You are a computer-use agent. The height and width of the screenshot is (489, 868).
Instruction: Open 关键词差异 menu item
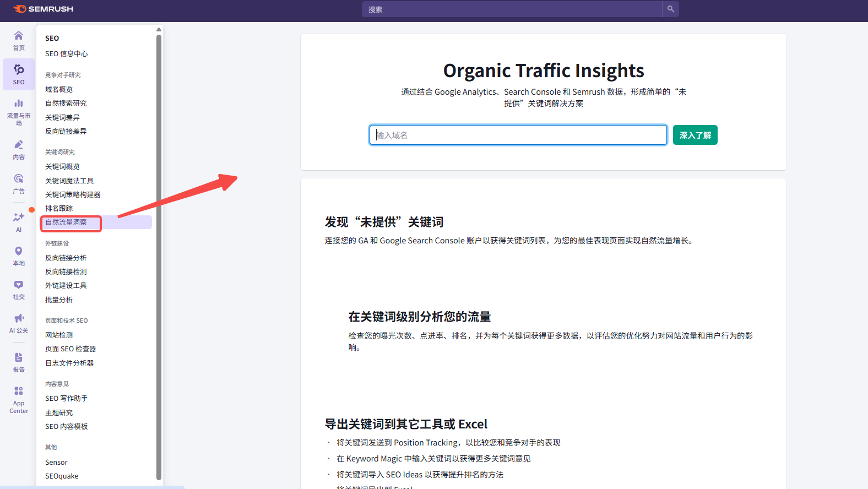point(62,117)
